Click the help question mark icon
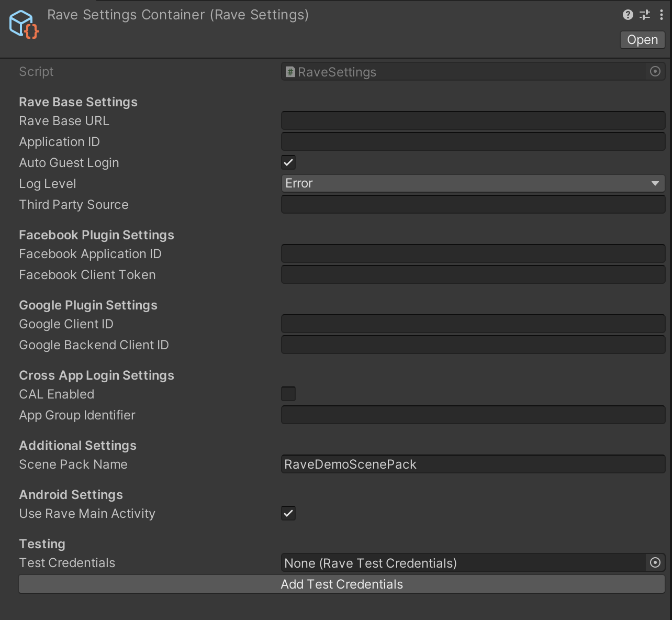 tap(628, 15)
